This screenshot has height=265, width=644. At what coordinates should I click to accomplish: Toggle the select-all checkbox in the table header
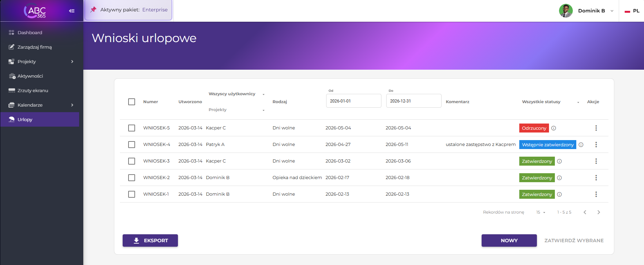pyautogui.click(x=132, y=102)
